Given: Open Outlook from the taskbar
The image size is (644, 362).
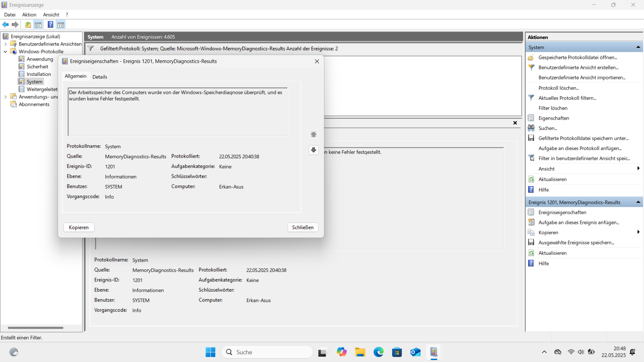Looking at the screenshot, I should [x=415, y=352].
